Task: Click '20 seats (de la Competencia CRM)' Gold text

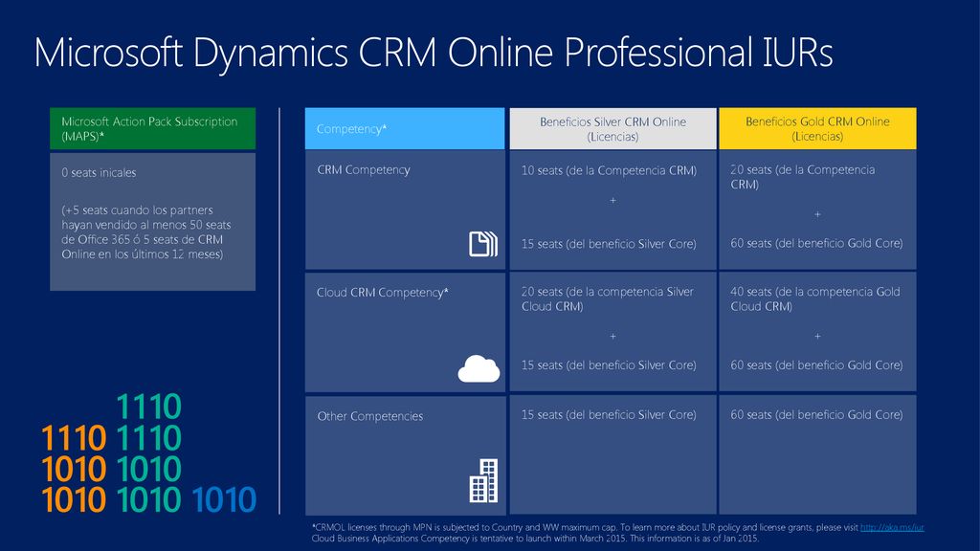Action: [x=803, y=177]
